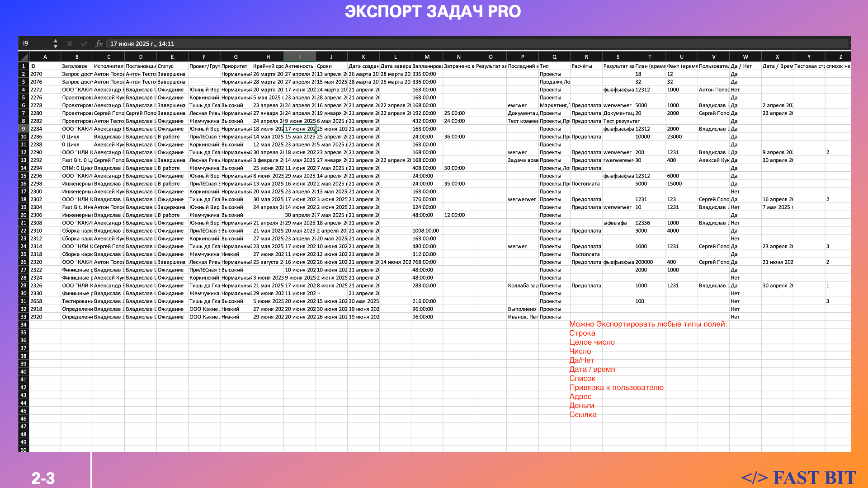Select row header 45
The width and height of the screenshot is (868, 488).
(24, 411)
